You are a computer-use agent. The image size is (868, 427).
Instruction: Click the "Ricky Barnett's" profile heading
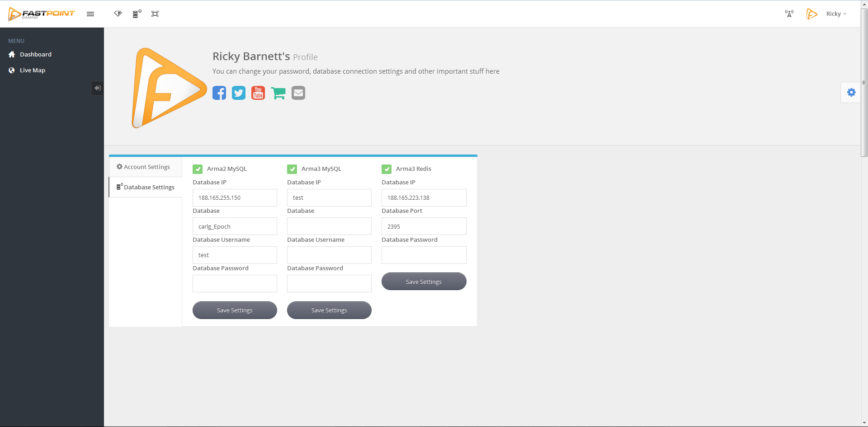click(251, 56)
